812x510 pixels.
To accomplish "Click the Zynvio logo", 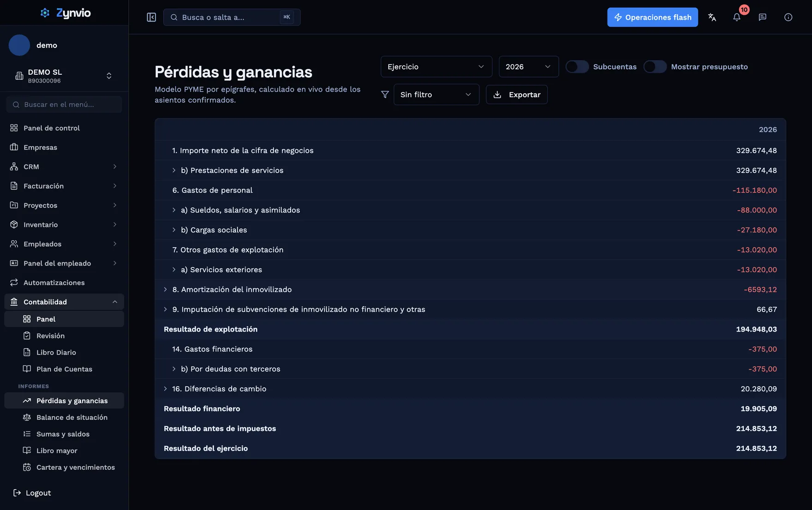I will 65,13.
